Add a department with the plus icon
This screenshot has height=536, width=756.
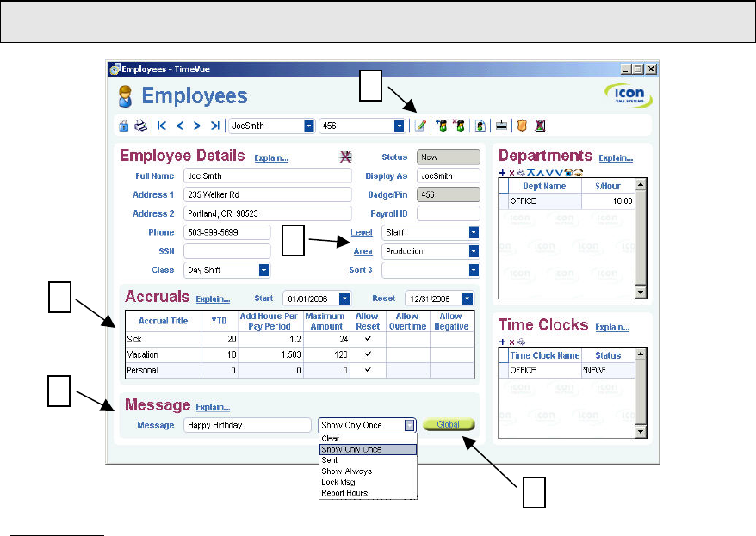(502, 172)
